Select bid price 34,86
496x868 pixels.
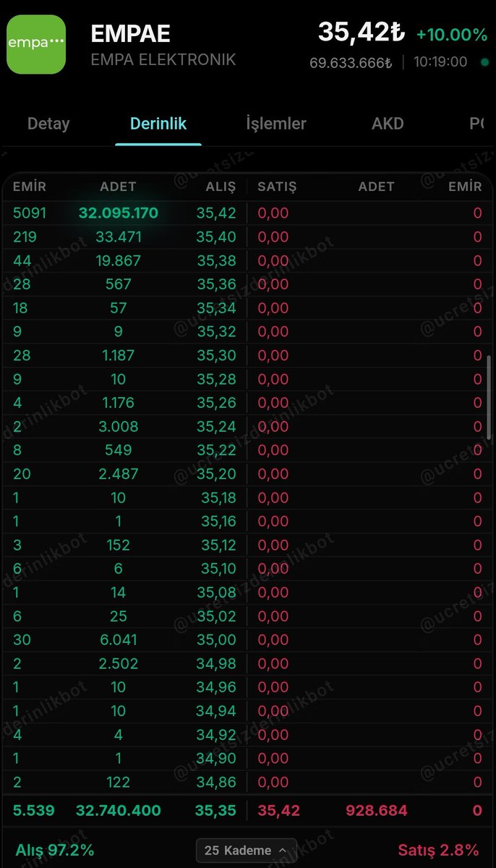click(x=216, y=782)
